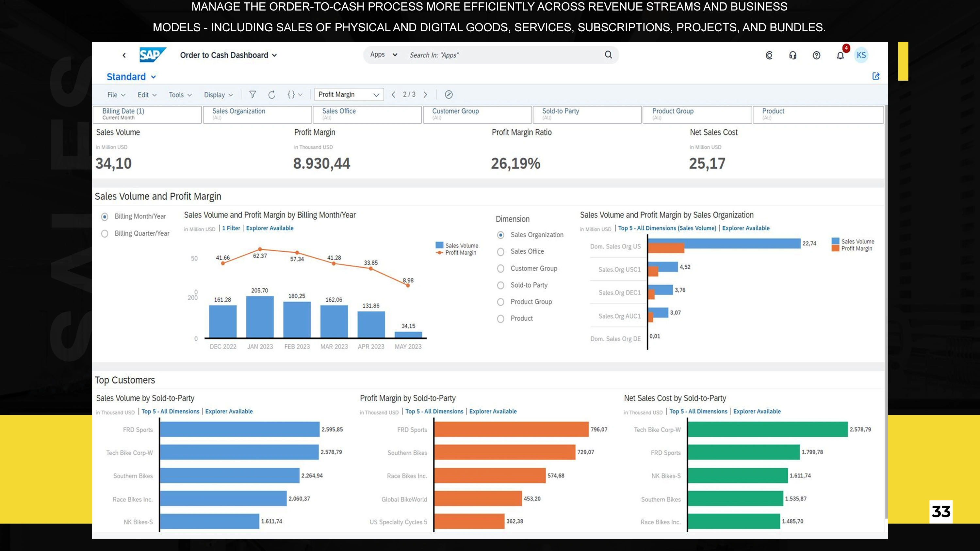
Task: Click the 1 Filter link
Action: pyautogui.click(x=231, y=228)
